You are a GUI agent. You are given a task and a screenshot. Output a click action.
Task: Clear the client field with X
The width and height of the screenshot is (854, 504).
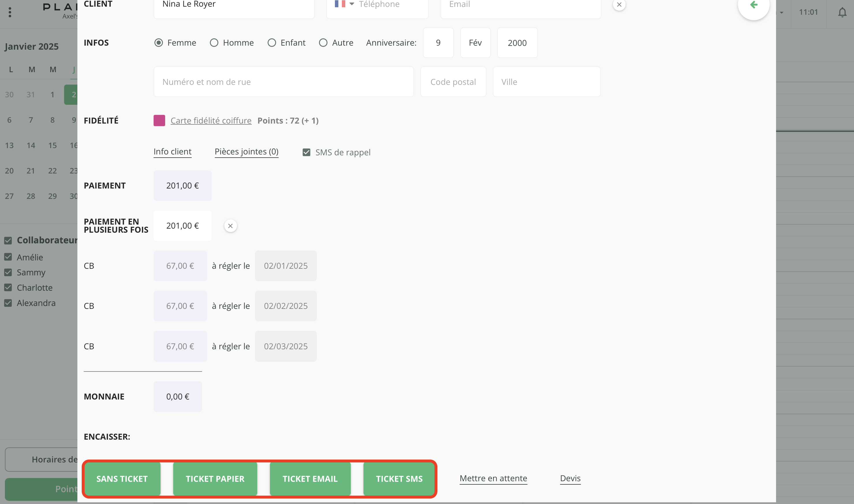619,5
